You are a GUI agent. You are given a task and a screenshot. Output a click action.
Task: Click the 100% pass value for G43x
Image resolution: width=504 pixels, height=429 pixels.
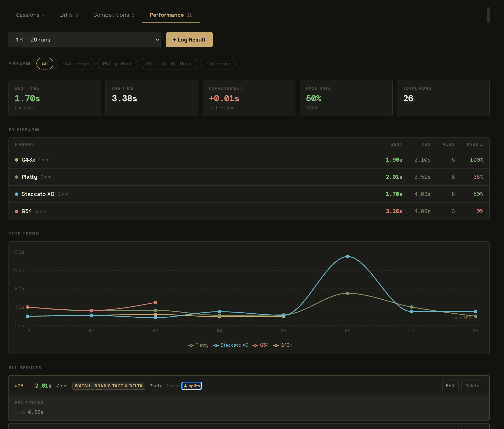pos(476,160)
